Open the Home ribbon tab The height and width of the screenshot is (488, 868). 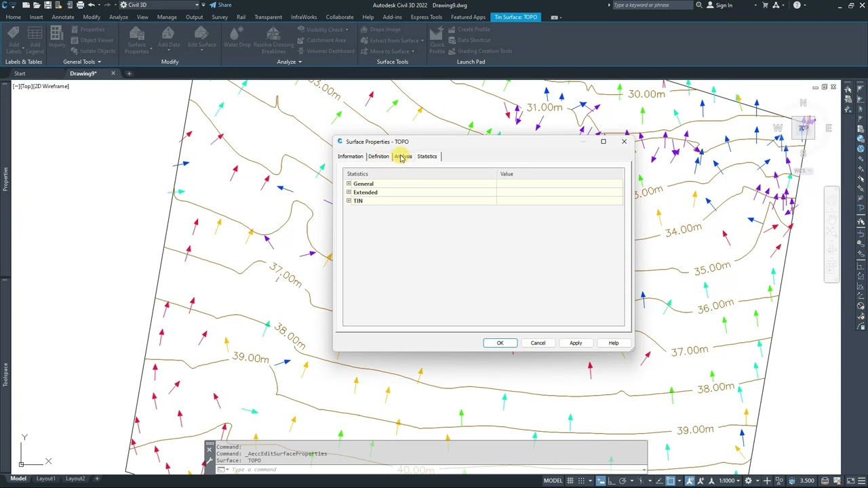pyautogui.click(x=13, y=17)
